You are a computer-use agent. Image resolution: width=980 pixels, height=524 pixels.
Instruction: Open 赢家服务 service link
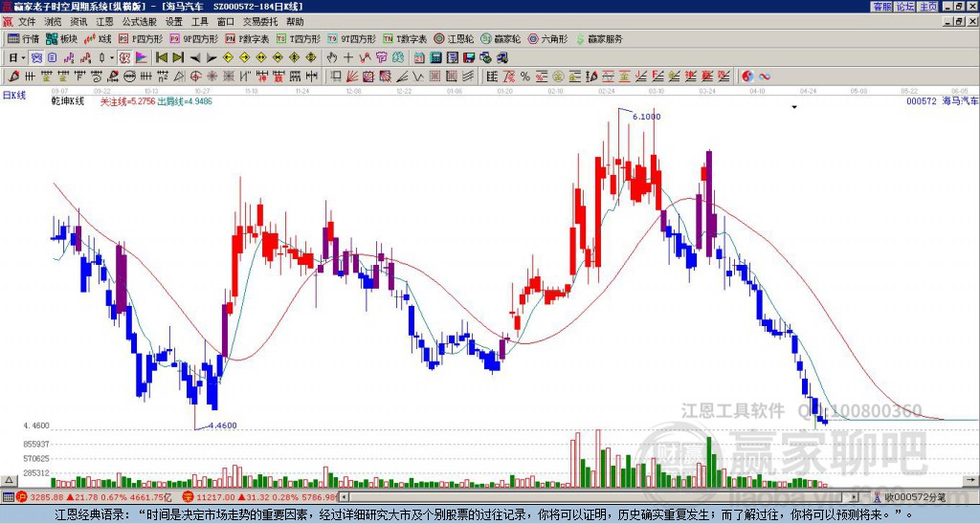click(x=599, y=38)
